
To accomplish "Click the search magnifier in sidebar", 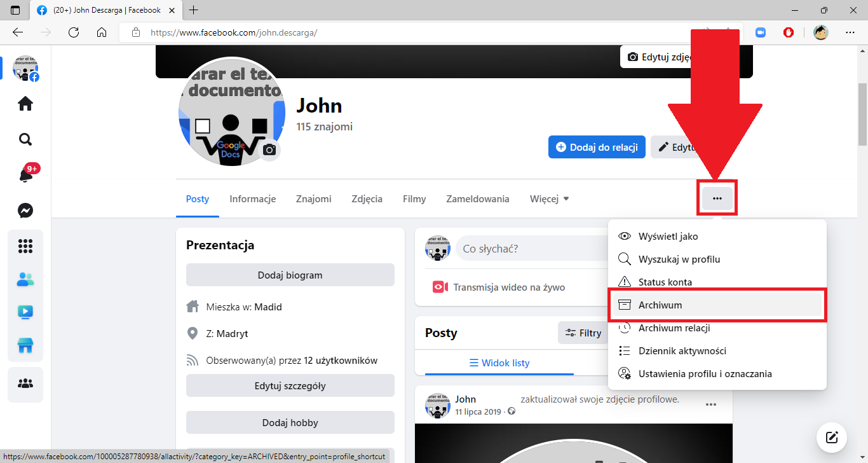I will (x=25, y=139).
